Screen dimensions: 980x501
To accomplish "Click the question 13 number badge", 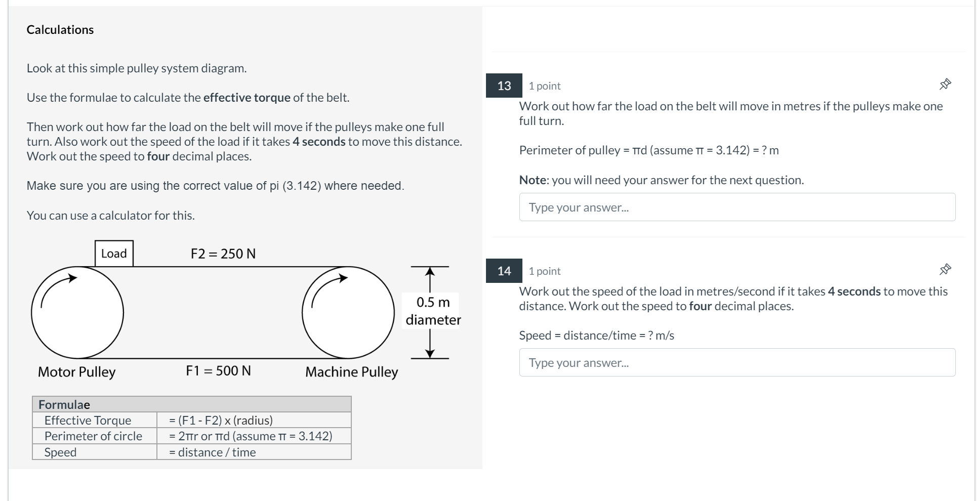I will [504, 86].
